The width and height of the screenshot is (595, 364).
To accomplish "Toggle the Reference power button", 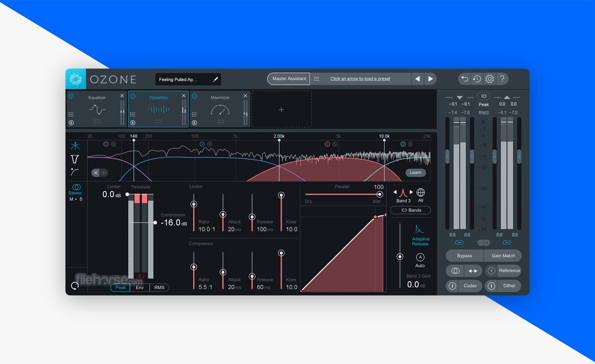I will coord(491,271).
